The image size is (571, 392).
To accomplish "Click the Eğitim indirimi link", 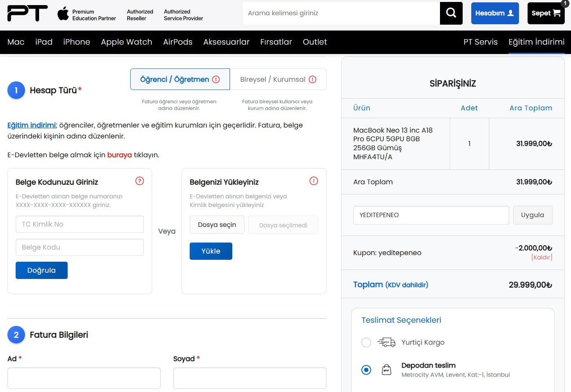I will click(32, 125).
